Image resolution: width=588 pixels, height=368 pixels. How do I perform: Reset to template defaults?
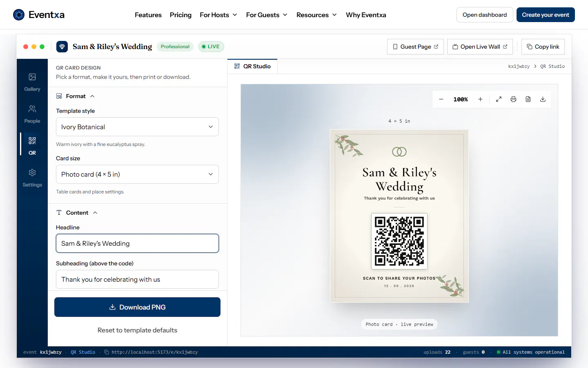137,330
